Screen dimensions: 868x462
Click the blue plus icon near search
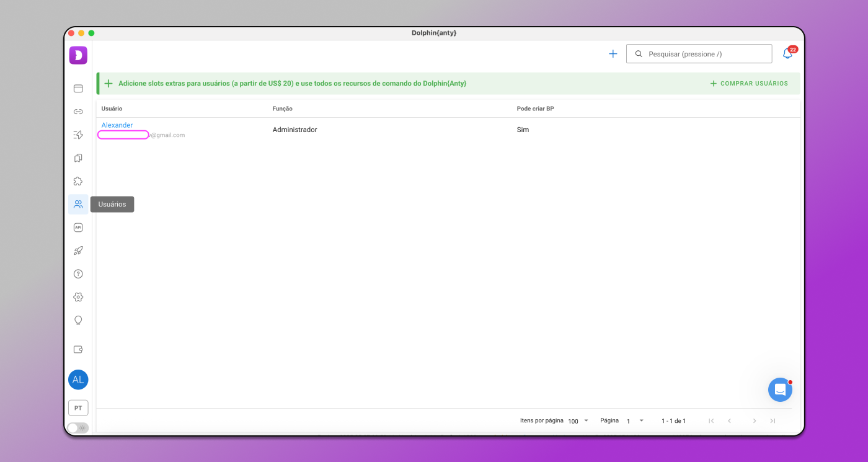(613, 54)
